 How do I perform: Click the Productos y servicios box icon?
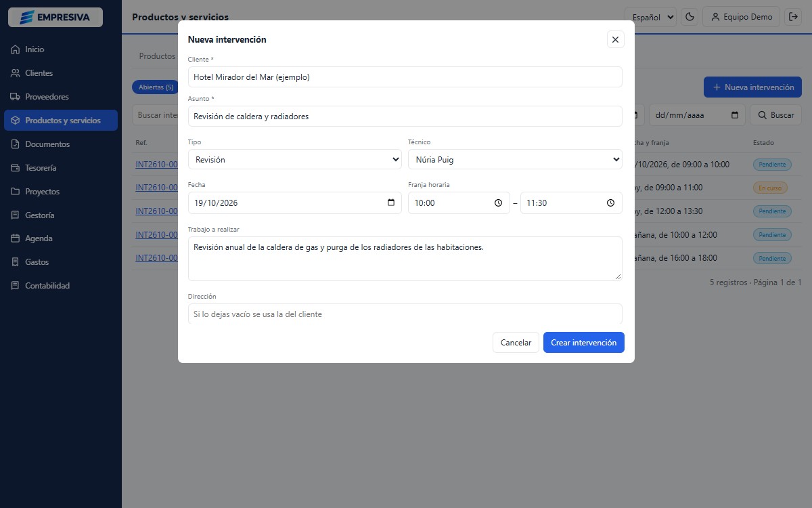pos(15,121)
